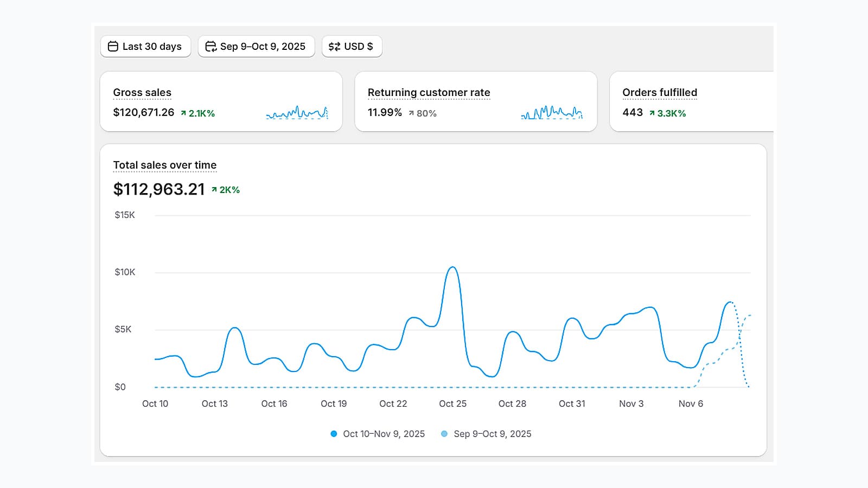Click the $5K y-axis label
This screenshot has width=868, height=488.
point(123,329)
